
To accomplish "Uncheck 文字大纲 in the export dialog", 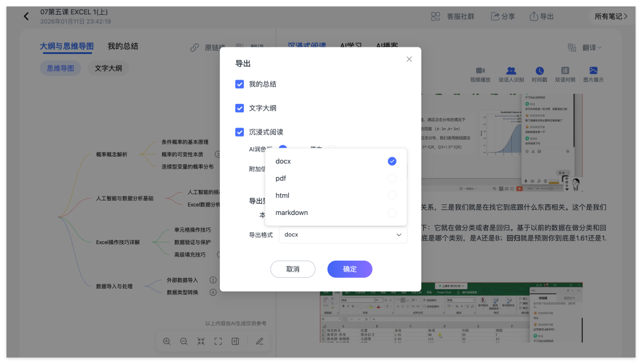I will point(240,108).
